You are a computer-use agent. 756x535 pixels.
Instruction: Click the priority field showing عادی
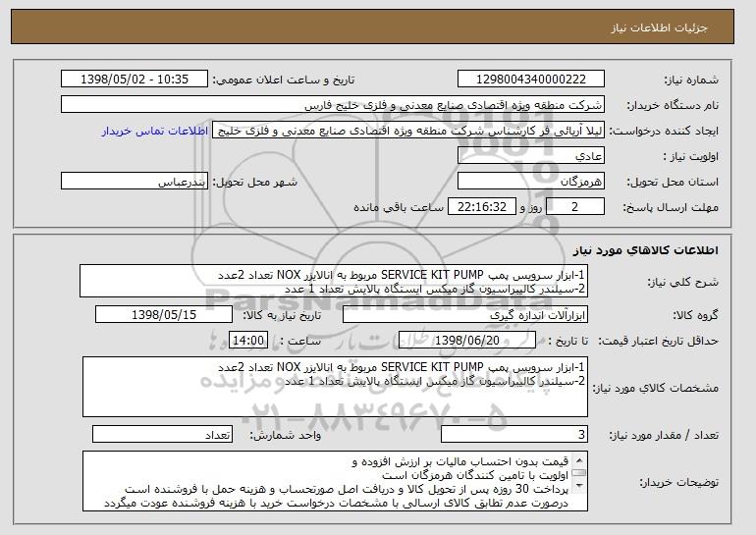pyautogui.click(x=531, y=156)
